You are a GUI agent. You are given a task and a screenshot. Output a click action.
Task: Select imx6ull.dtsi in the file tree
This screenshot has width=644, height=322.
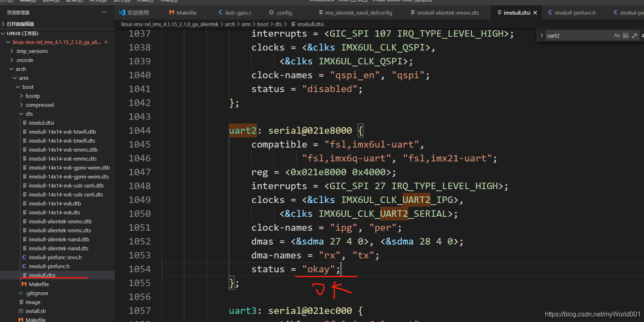tap(42, 275)
